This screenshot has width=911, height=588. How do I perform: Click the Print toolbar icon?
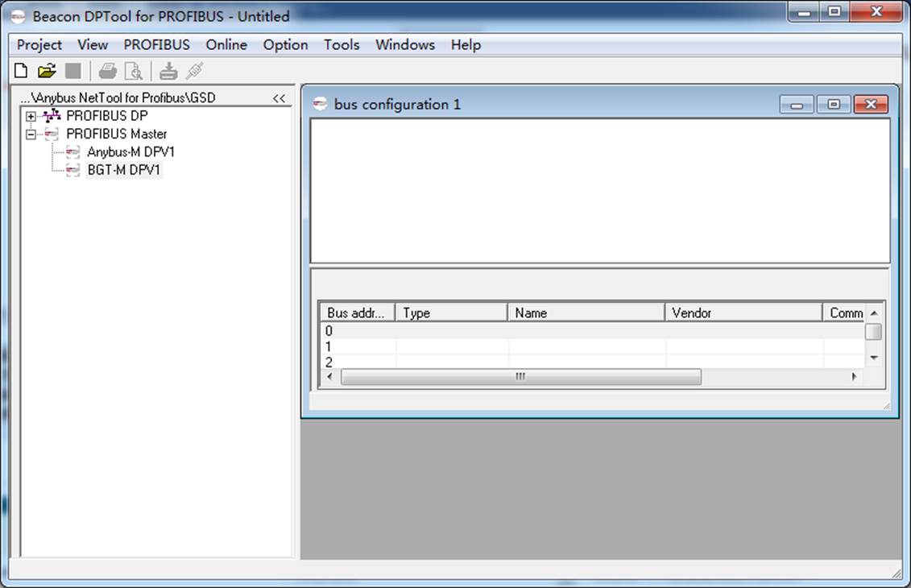coord(107,71)
